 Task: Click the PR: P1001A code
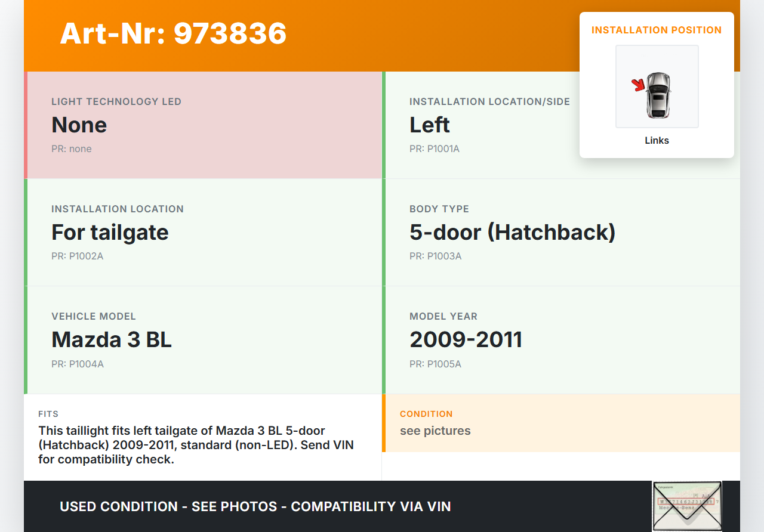tap(435, 149)
